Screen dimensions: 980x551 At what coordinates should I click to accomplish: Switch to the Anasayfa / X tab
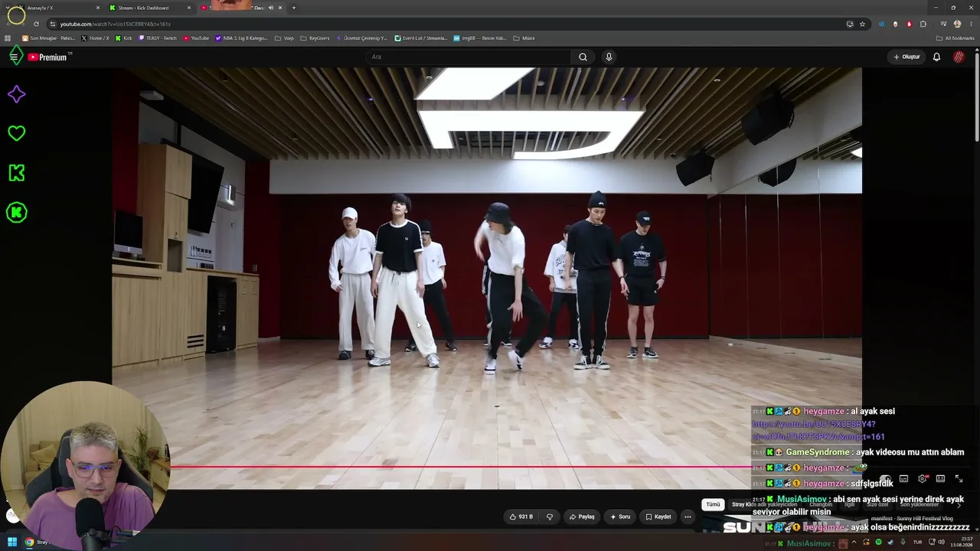point(59,8)
